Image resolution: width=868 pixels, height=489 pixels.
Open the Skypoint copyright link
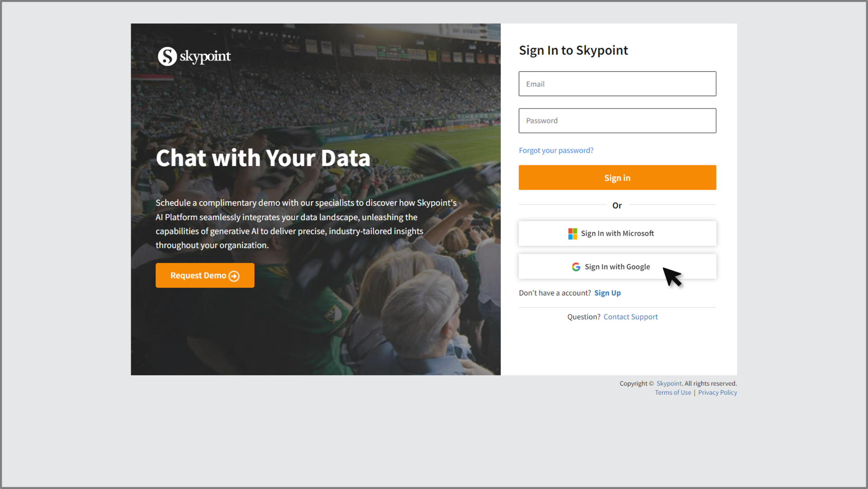669,383
